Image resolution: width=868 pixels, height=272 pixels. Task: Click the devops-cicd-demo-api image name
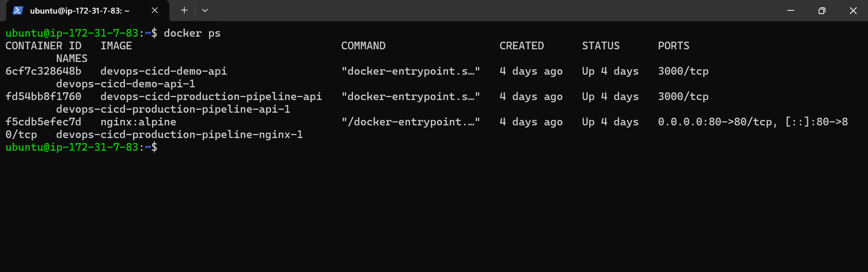164,71
